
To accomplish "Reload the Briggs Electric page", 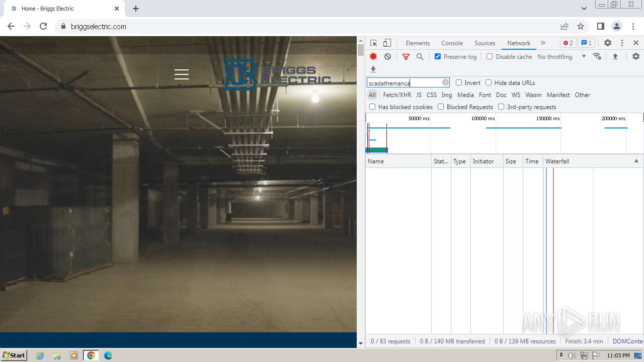I will point(43,26).
